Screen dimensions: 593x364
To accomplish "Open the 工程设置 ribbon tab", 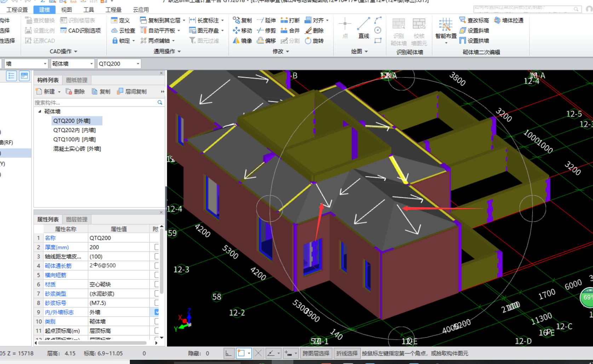I will click(x=17, y=10).
